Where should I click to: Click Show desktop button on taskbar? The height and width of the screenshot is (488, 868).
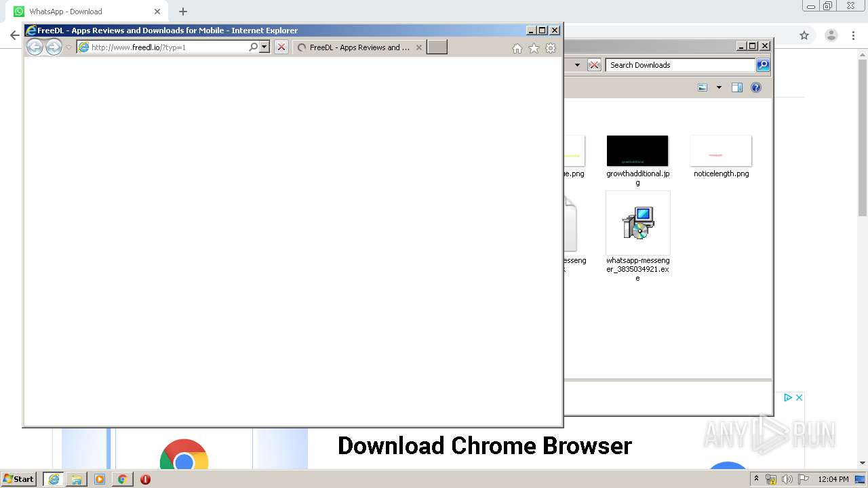point(861,479)
